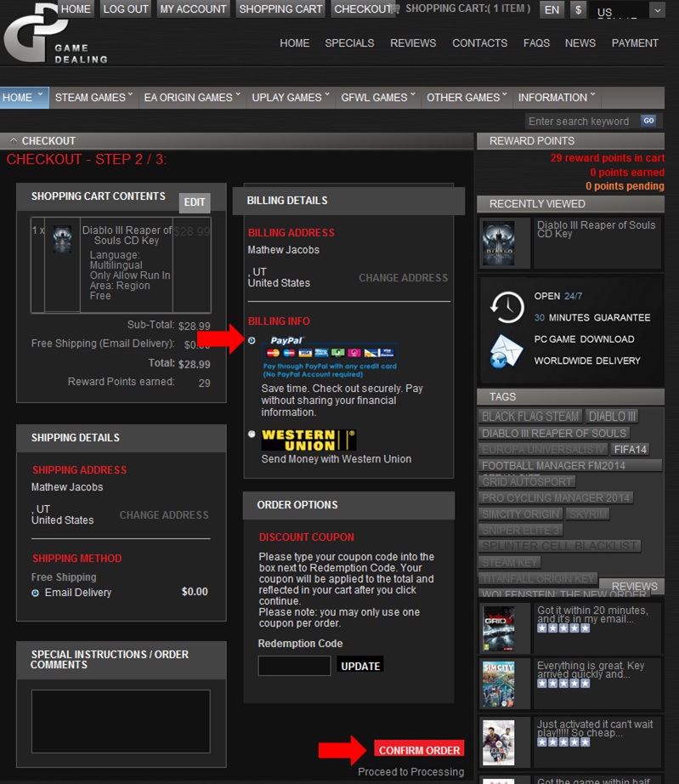Screen dimensions: 679x784
Task: Expand the Information menu
Action: [x=557, y=97]
